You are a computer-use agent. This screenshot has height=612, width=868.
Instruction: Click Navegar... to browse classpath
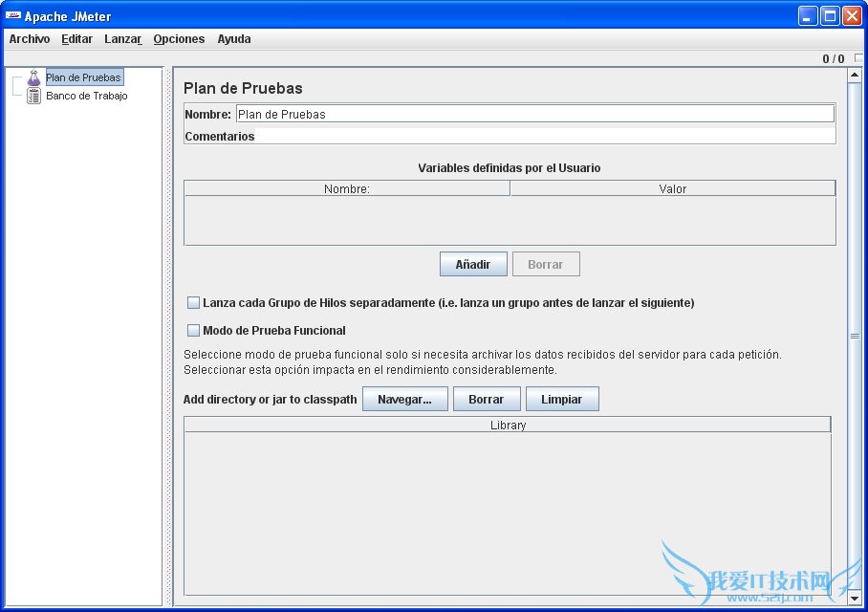pyautogui.click(x=404, y=400)
